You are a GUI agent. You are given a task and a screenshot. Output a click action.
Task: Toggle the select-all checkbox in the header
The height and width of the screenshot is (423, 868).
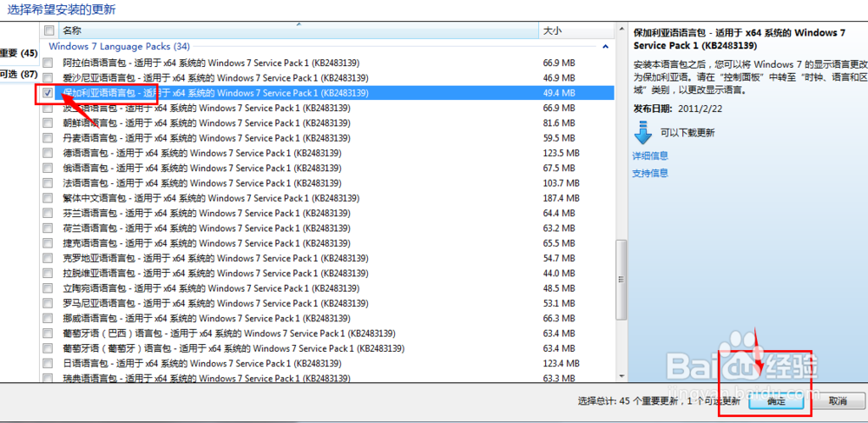point(49,30)
